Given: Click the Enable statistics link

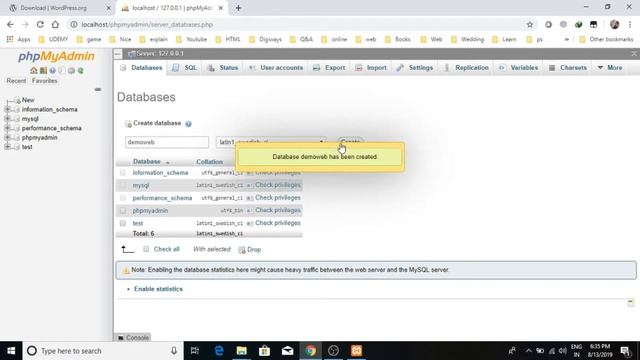Looking at the screenshot, I should click(158, 289).
